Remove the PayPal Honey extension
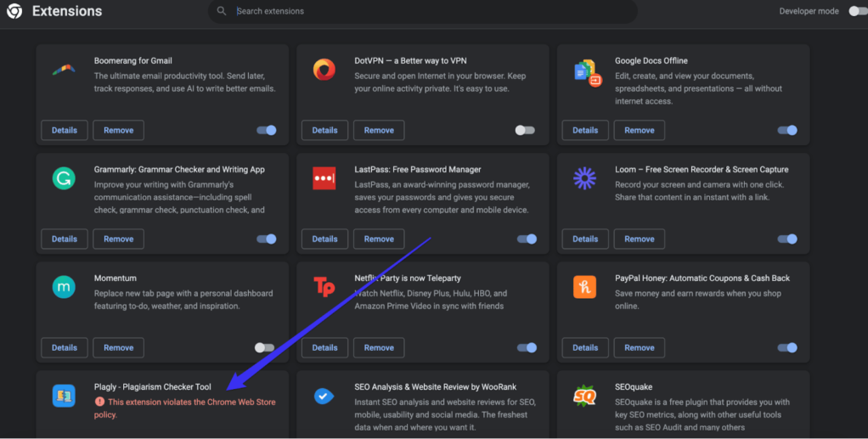 640,347
